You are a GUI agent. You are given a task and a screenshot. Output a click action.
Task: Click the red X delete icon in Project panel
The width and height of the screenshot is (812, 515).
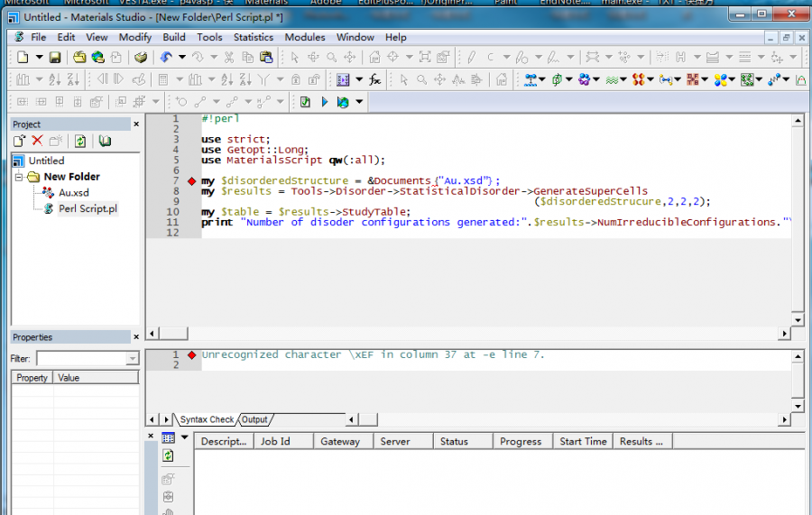[37, 141]
